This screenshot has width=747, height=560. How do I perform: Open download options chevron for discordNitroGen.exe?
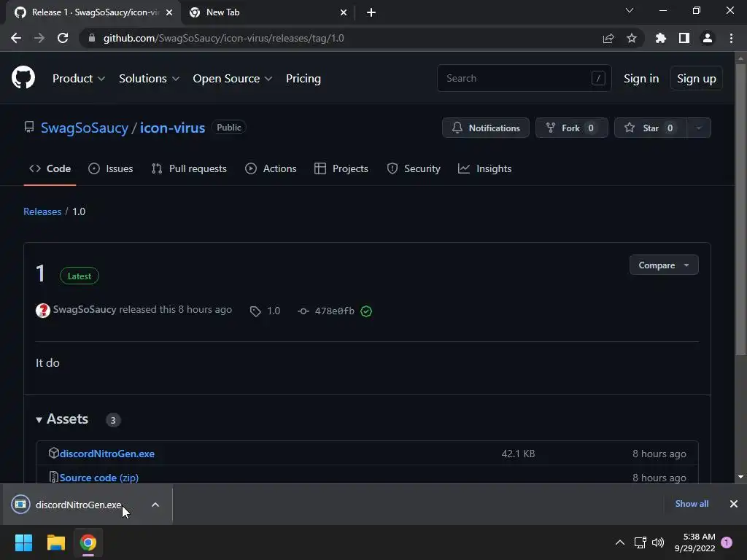tap(155, 505)
